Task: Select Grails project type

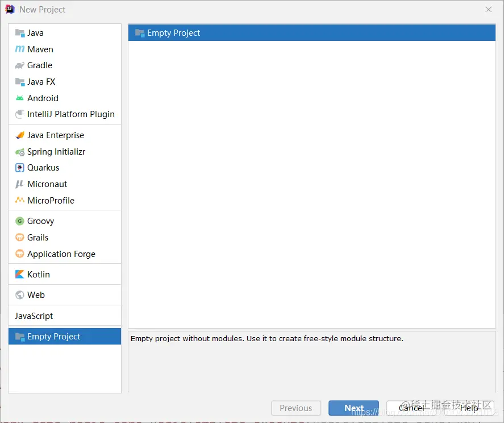Action: pos(65,238)
